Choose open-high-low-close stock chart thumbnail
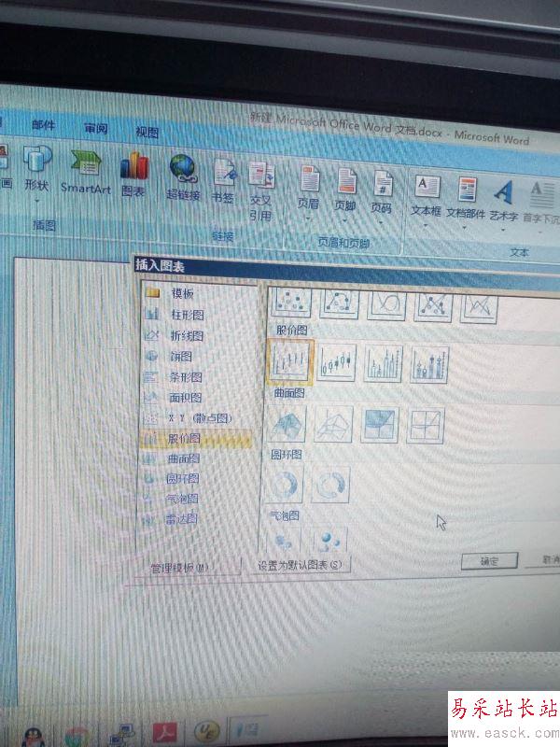 pyautogui.click(x=337, y=363)
